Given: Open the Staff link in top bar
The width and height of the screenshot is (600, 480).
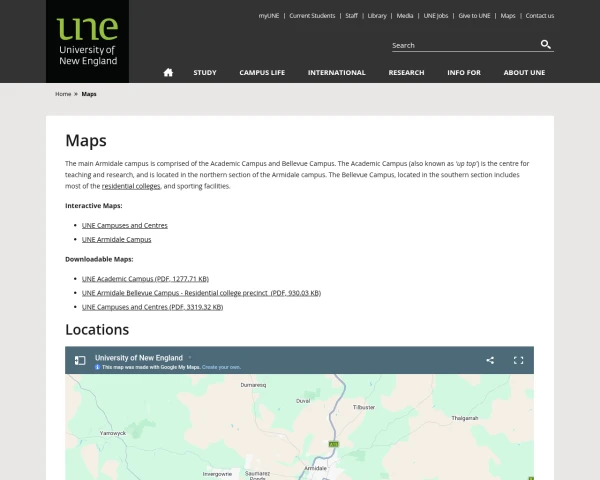Looking at the screenshot, I should [x=351, y=16].
